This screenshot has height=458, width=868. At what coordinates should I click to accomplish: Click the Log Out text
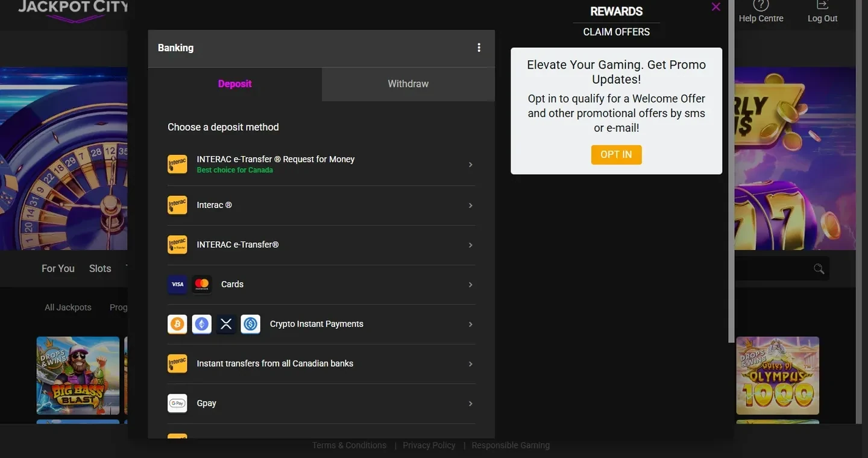point(823,18)
